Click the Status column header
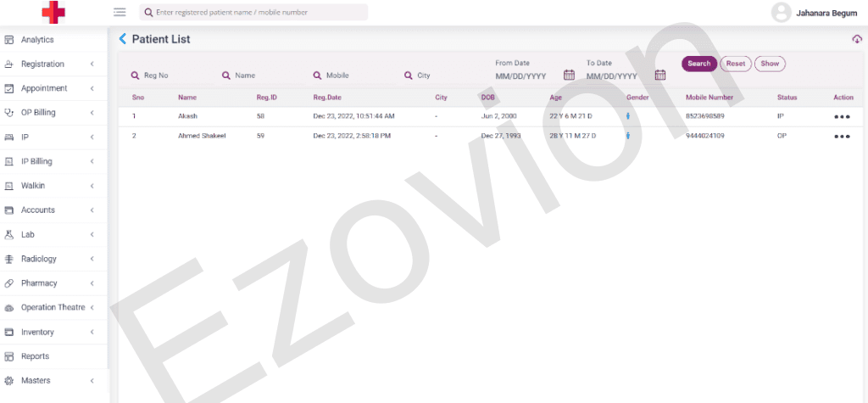The height and width of the screenshot is (403, 868). (x=787, y=98)
